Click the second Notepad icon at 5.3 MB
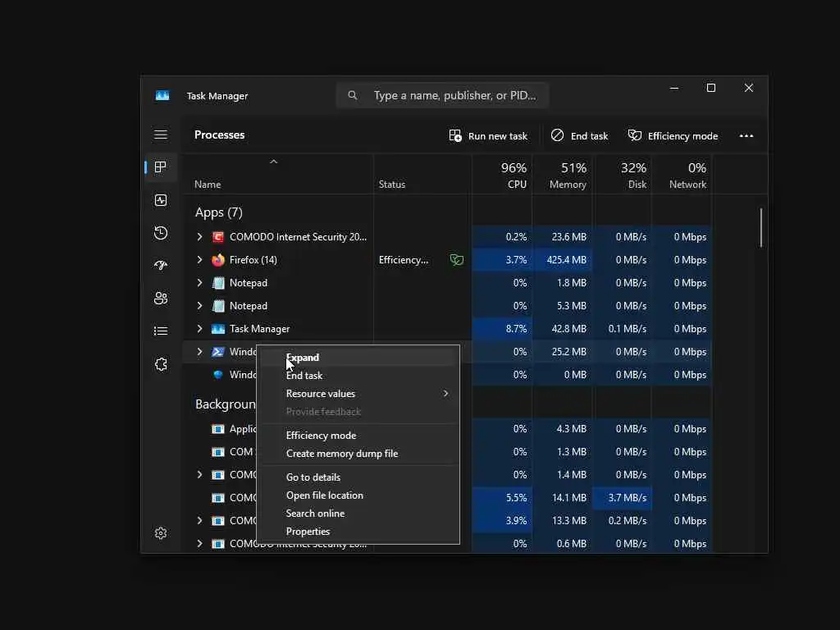 coord(218,306)
